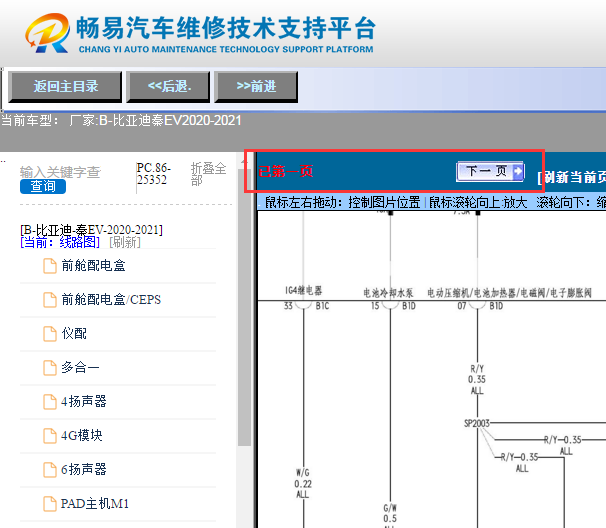Open the 前舱配电盒/CEPS tree item
The height and width of the screenshot is (528, 606).
pos(111,300)
